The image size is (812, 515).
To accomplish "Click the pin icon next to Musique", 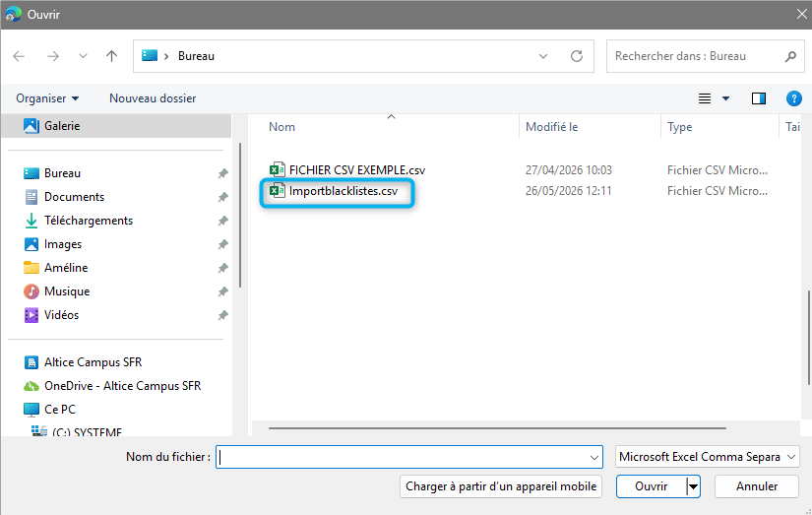I will click(x=222, y=291).
